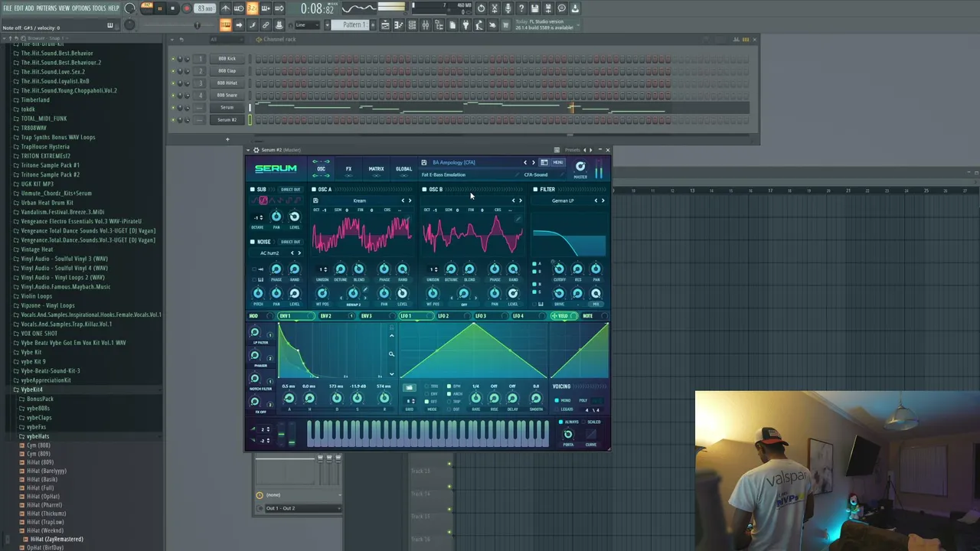Viewport: 980px width, 551px height.
Task: Click the undo history icon in top toolbar
Action: 481,8
